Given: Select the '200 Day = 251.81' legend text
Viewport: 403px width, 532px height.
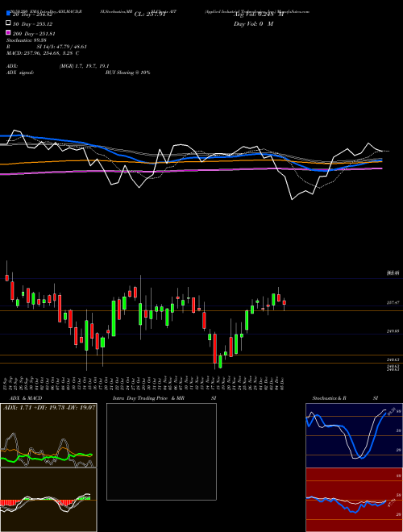Looking at the screenshot, I should (34, 34).
